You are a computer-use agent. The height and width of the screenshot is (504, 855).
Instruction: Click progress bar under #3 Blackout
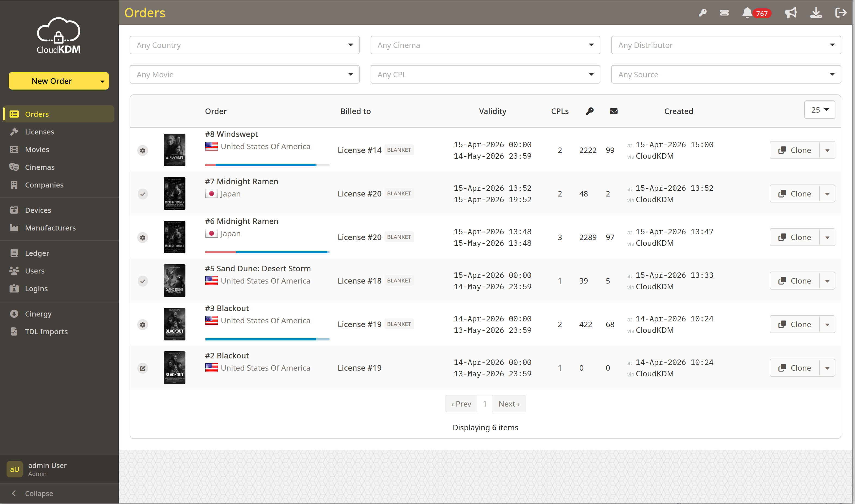click(267, 339)
